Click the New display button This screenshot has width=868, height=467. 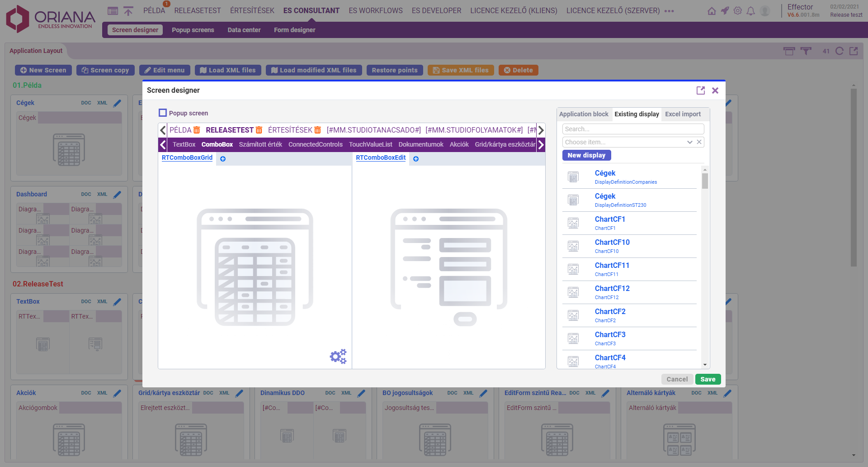coord(586,155)
